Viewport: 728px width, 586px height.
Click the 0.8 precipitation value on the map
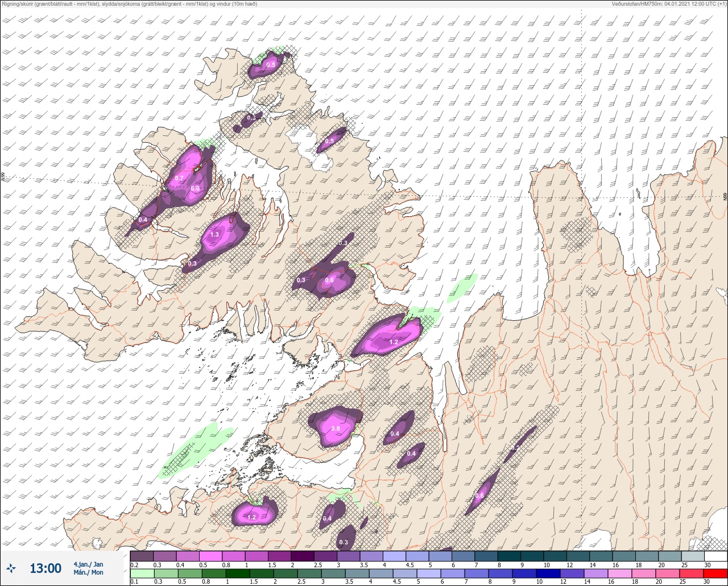click(335, 428)
